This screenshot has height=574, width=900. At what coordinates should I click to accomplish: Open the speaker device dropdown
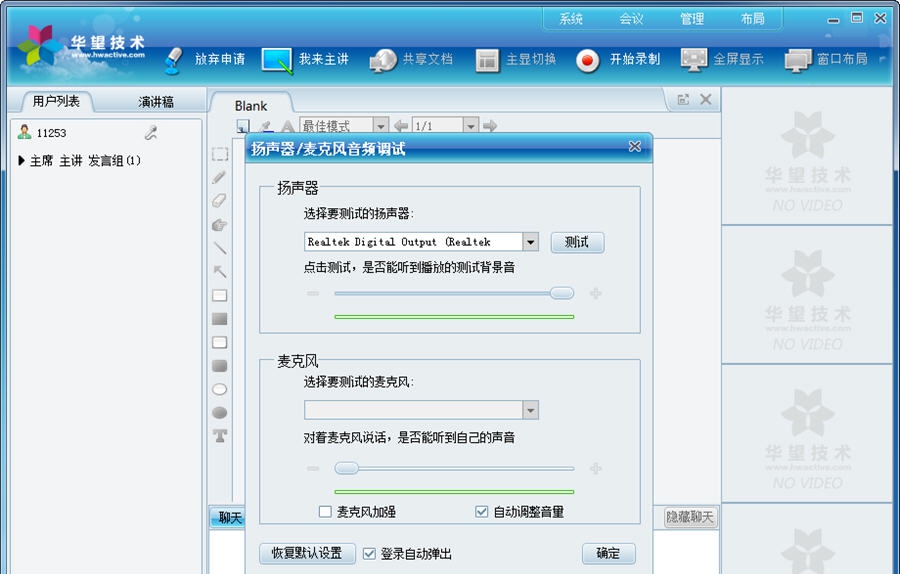530,242
